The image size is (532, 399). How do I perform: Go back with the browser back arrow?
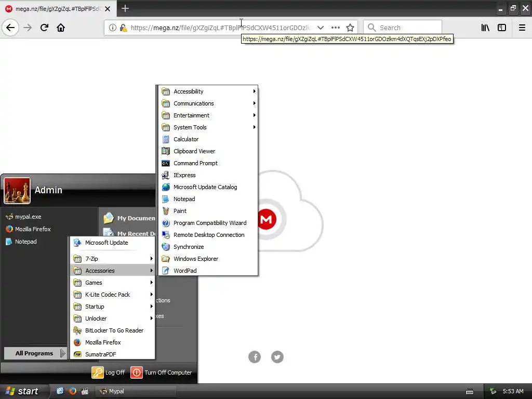10,28
